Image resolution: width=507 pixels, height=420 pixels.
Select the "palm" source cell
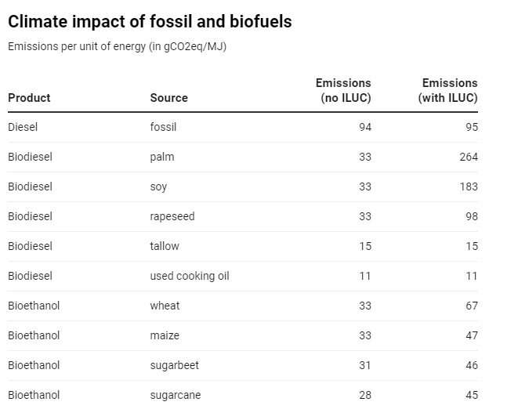[162, 157]
